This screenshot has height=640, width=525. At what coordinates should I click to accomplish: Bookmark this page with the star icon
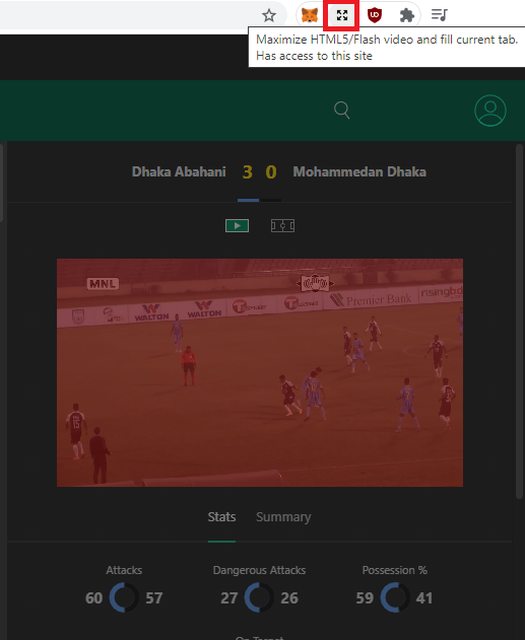(269, 16)
